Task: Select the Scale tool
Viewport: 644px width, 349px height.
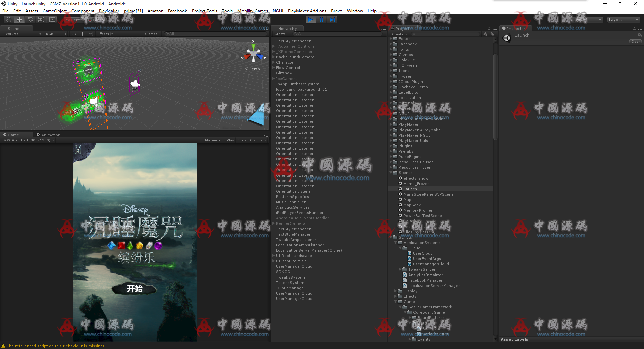Action: click(x=41, y=19)
